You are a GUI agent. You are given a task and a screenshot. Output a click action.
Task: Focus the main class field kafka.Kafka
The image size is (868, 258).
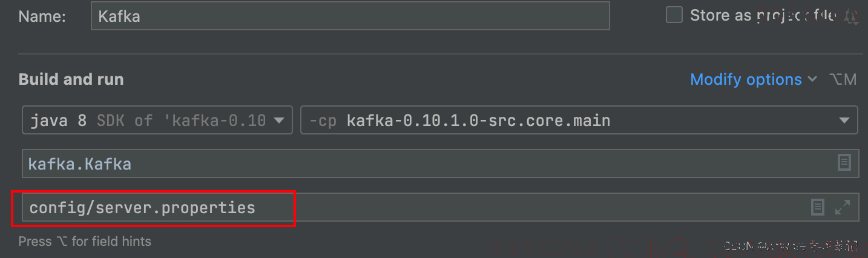(x=441, y=164)
